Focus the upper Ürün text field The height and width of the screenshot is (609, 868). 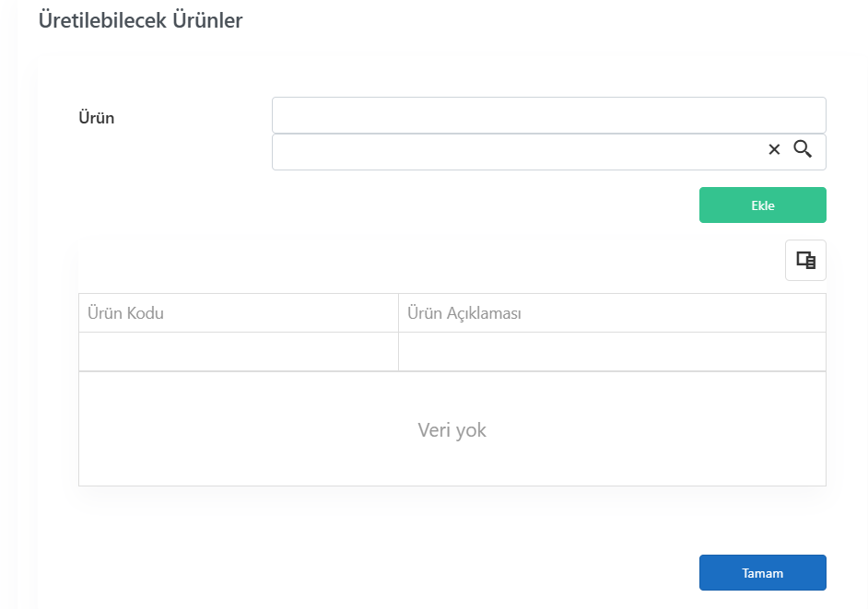tap(548, 115)
